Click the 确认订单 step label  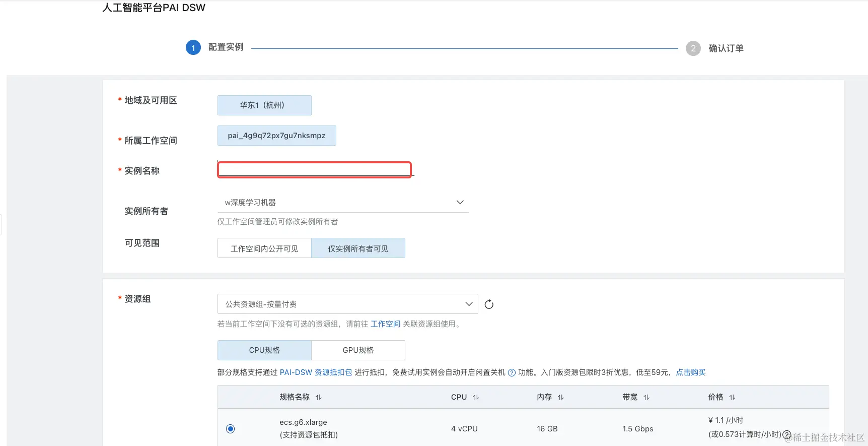pos(726,48)
